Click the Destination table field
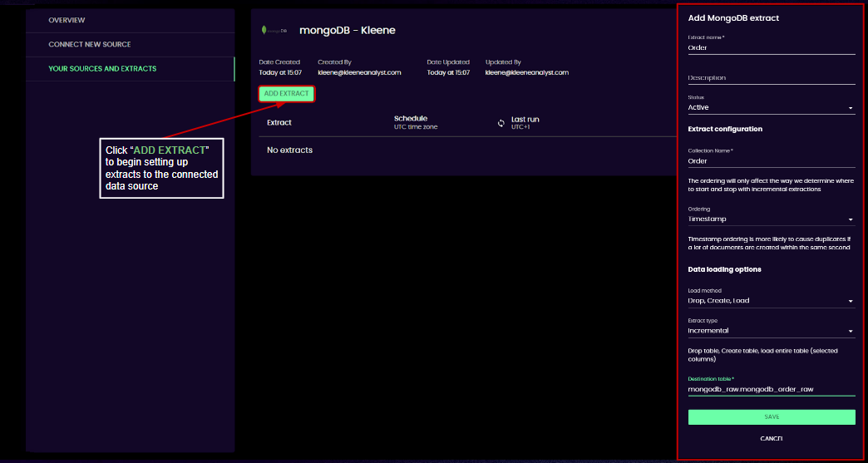The height and width of the screenshot is (463, 868). point(772,389)
